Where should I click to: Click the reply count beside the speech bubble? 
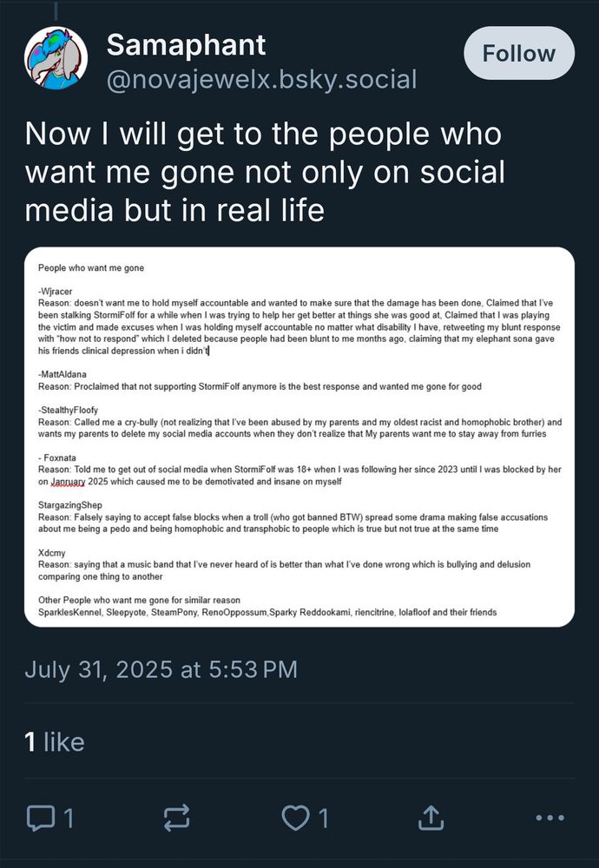69,817
